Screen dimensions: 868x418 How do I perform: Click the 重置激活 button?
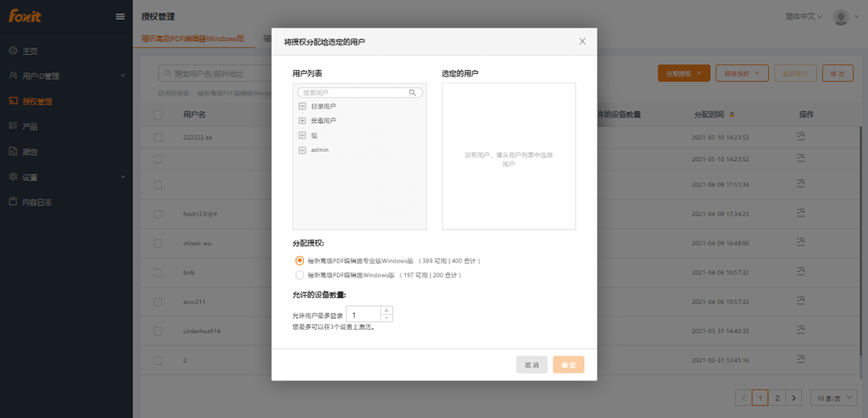pyautogui.click(x=795, y=73)
